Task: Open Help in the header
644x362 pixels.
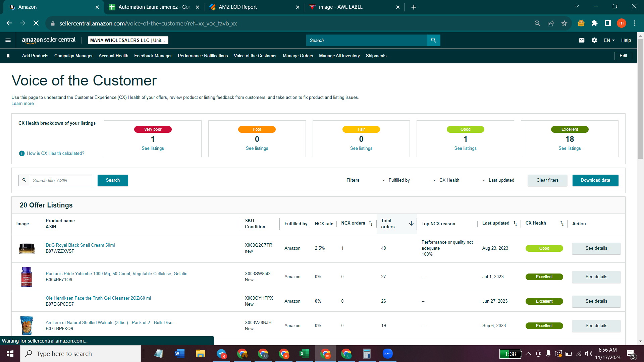Action: point(626,40)
